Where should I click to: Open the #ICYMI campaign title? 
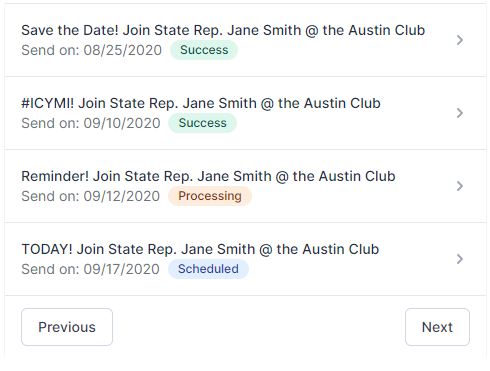(x=201, y=103)
